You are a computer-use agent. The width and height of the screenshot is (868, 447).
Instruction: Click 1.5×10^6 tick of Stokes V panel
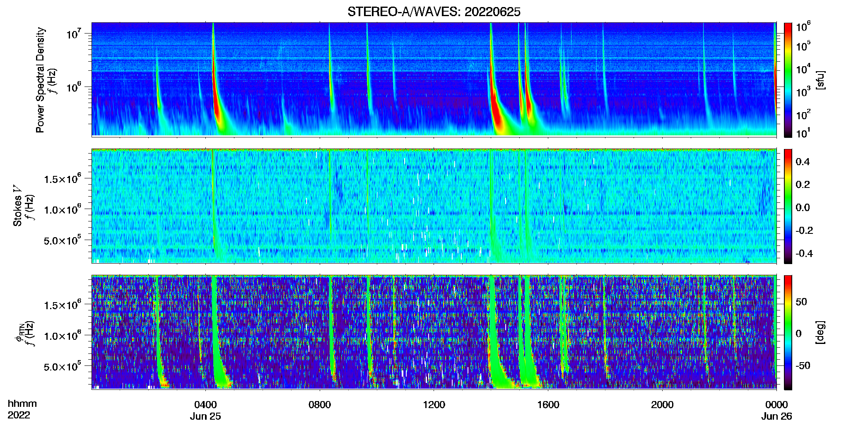(x=63, y=179)
